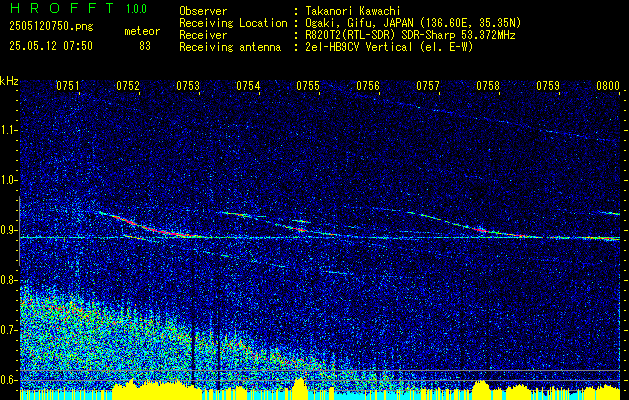Click the version number 1.0.0
629x400 pixels.
click(x=136, y=8)
